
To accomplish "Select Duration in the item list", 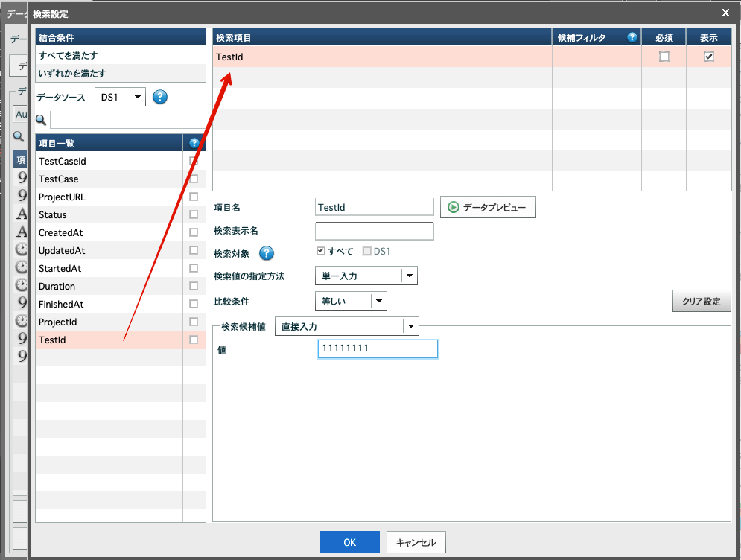I will [x=109, y=286].
